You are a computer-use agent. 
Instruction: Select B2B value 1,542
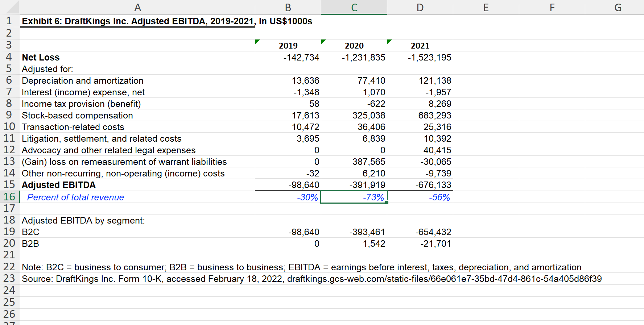pos(354,243)
